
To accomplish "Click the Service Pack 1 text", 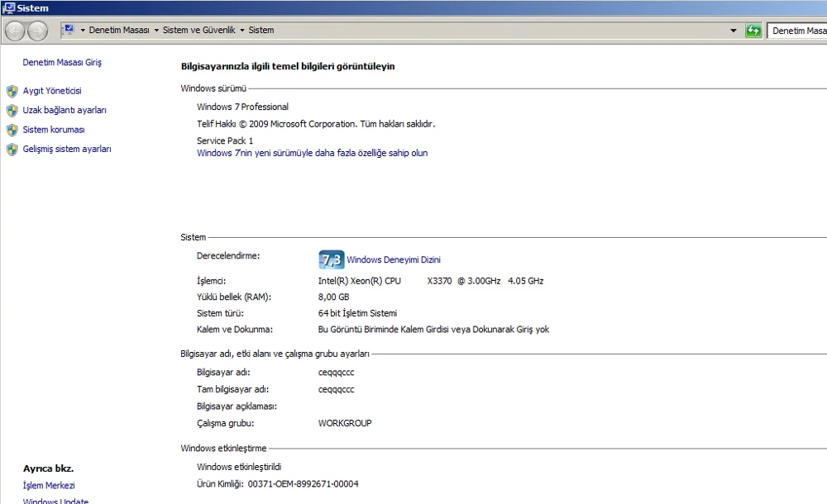I will click(x=225, y=140).
